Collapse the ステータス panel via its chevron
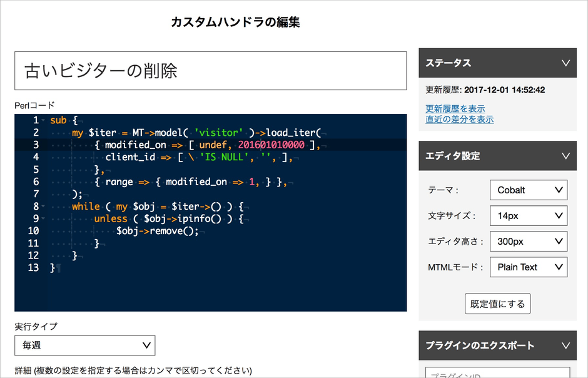 565,63
